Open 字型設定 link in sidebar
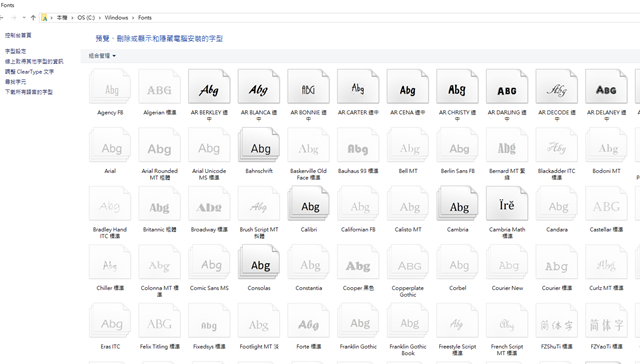Viewport: 640px width, 364px height. pyautogui.click(x=16, y=51)
